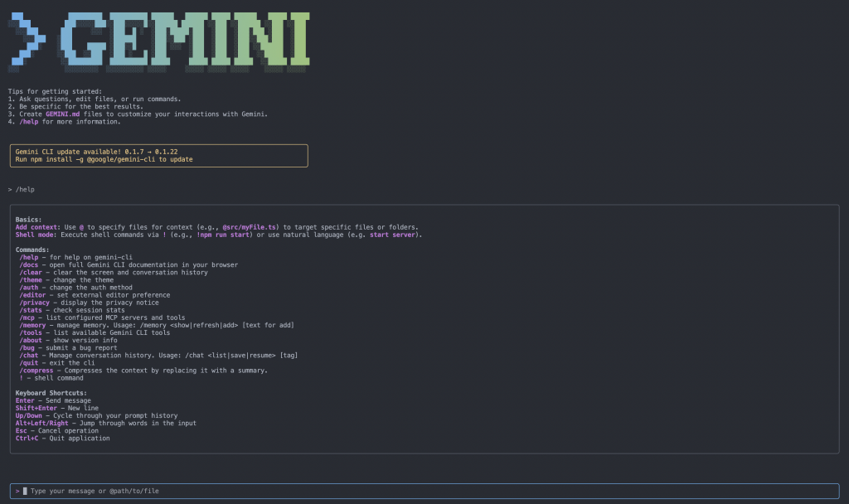The width and height of the screenshot is (849, 504).
Task: Click the '/help' command in the Commands list
Action: click(x=29, y=258)
